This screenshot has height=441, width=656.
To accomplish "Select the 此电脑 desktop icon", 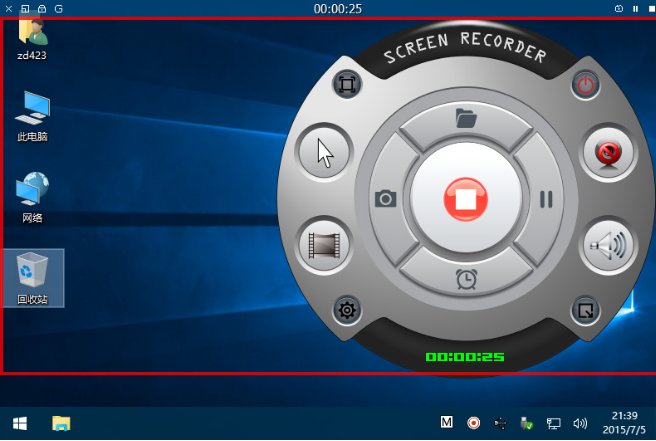I will point(32,116).
